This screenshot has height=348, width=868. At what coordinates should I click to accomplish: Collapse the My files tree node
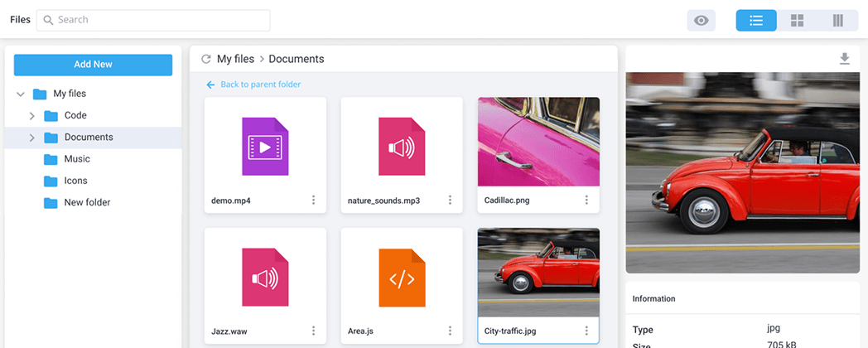tap(21, 94)
